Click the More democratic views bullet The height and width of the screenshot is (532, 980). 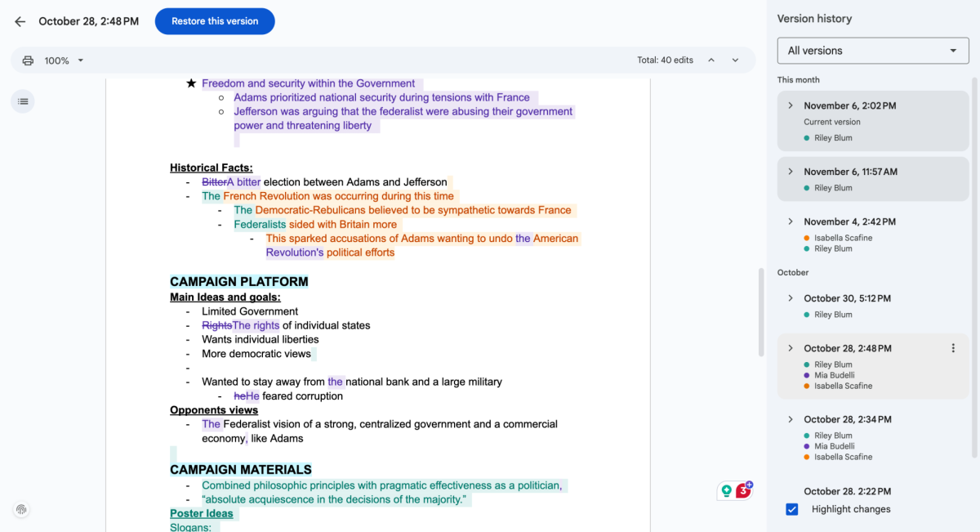point(256,354)
